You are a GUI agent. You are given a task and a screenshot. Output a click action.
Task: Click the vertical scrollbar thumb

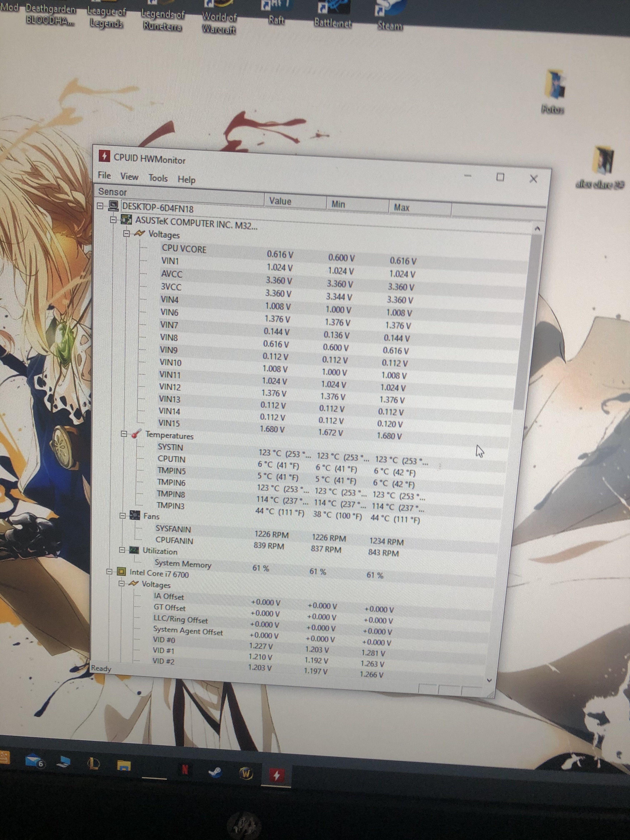(x=528, y=323)
